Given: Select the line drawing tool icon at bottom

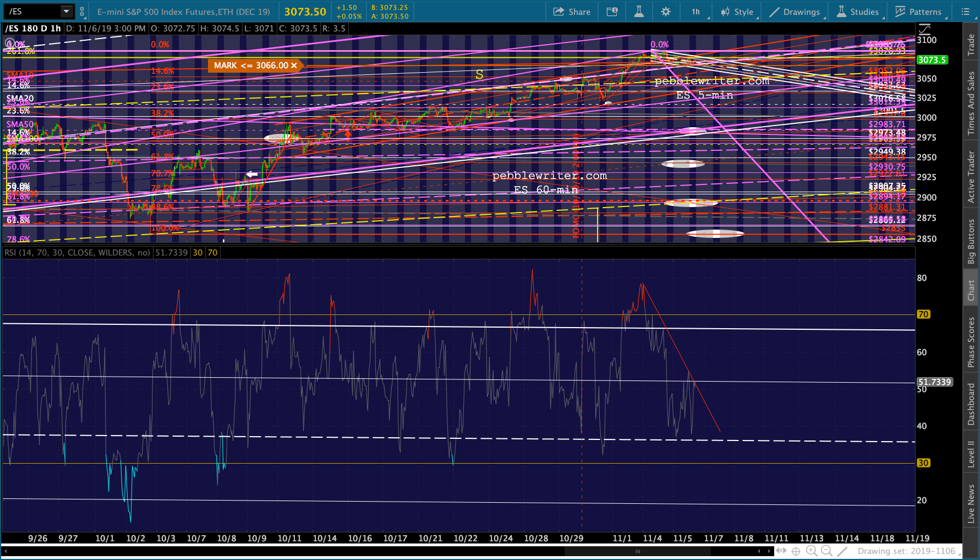Looking at the screenshot, I should click(842, 551).
